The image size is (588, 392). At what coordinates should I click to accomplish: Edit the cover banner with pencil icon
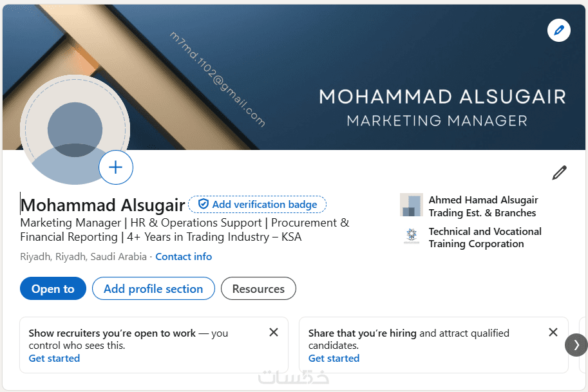click(x=558, y=30)
